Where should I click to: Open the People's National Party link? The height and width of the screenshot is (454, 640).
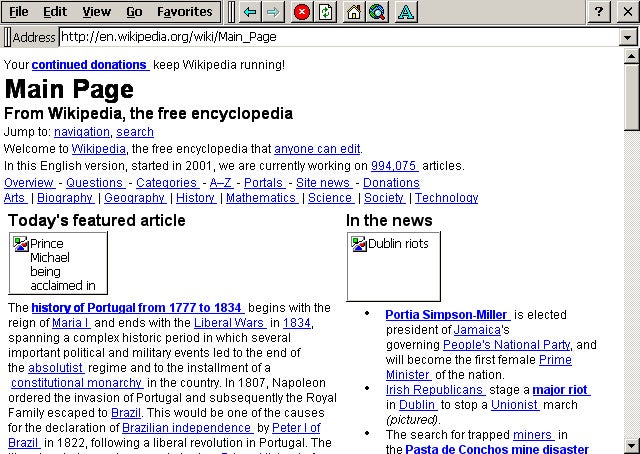(507, 345)
